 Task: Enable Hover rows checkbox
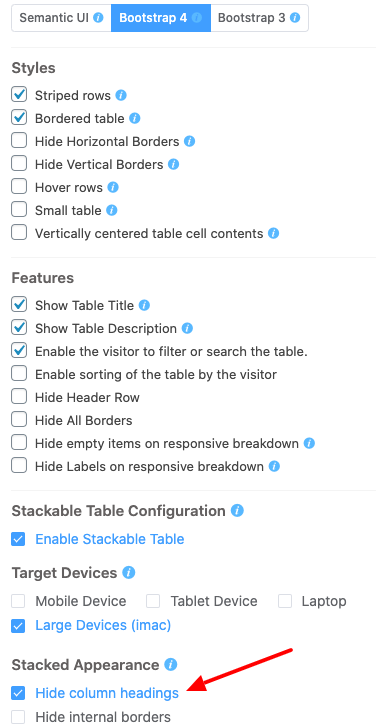[x=19, y=187]
